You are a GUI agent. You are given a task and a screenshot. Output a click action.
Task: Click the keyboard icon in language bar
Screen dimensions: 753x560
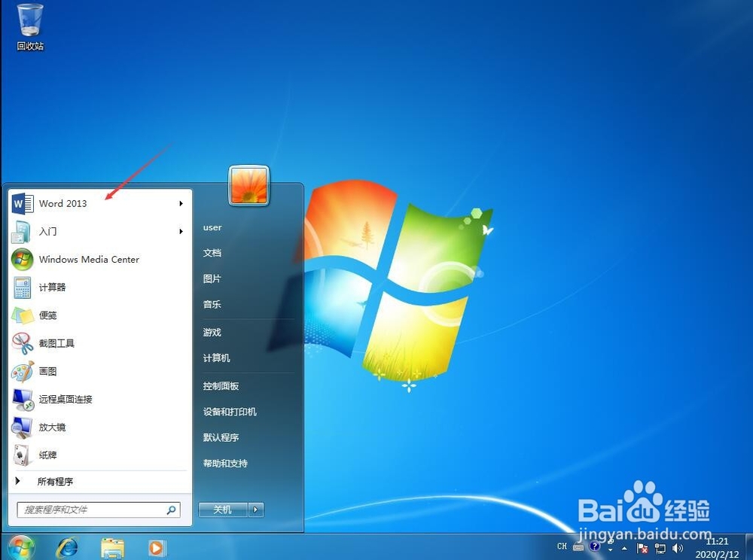(x=578, y=546)
